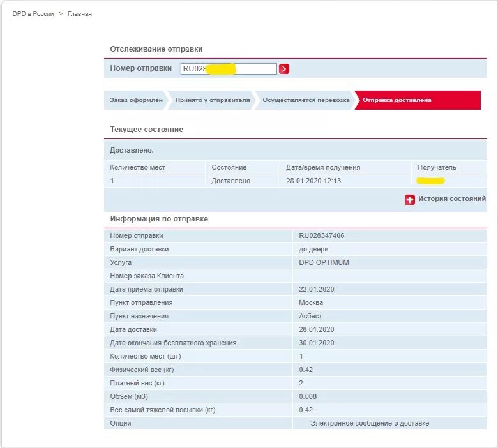Click the shipment number 'RU028347406' value
The height and width of the screenshot is (448, 498).
click(x=321, y=235)
